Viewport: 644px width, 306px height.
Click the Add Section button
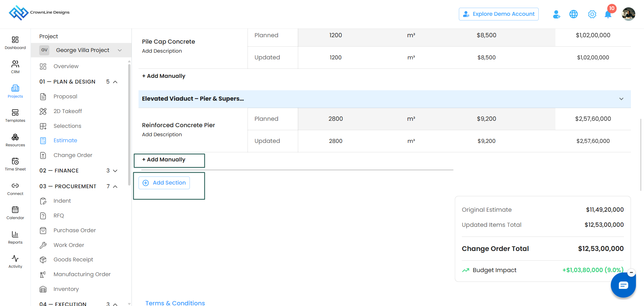point(164,183)
